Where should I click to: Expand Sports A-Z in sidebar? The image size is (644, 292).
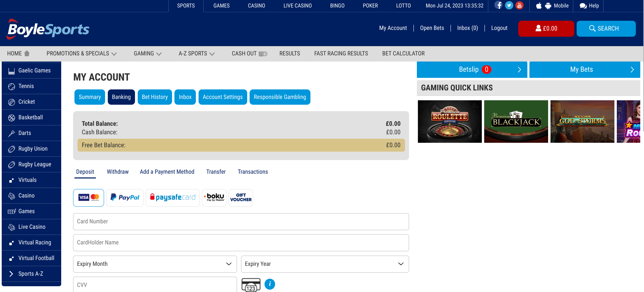pos(31,274)
